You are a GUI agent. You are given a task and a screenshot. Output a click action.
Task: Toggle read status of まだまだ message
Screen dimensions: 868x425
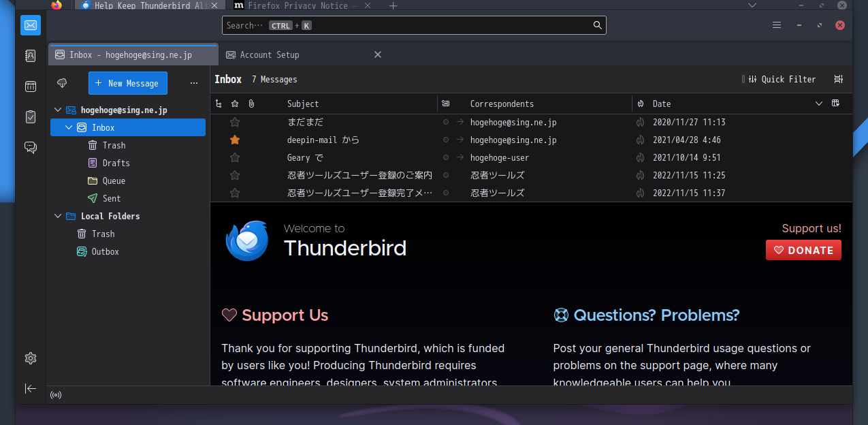(446, 122)
